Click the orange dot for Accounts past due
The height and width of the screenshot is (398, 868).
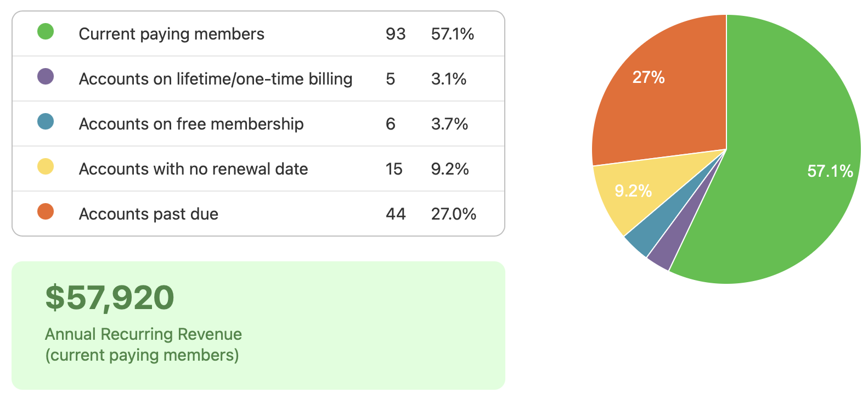(x=46, y=211)
